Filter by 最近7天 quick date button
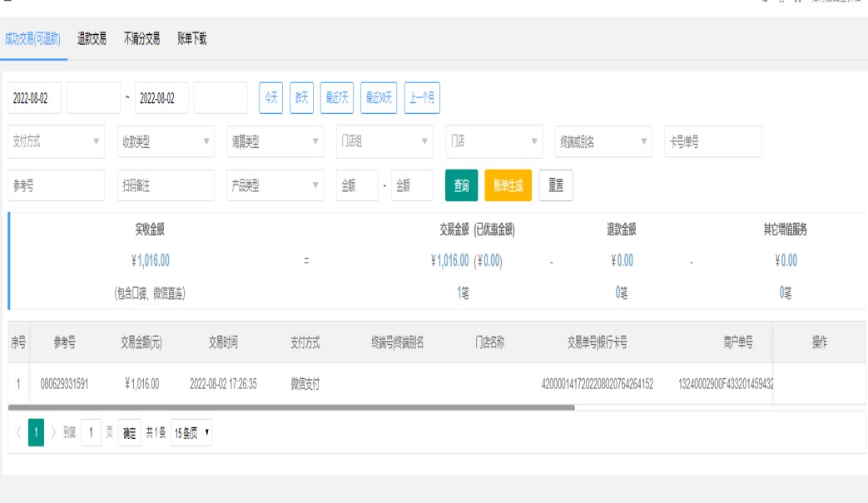The image size is (868, 503). pyautogui.click(x=337, y=97)
